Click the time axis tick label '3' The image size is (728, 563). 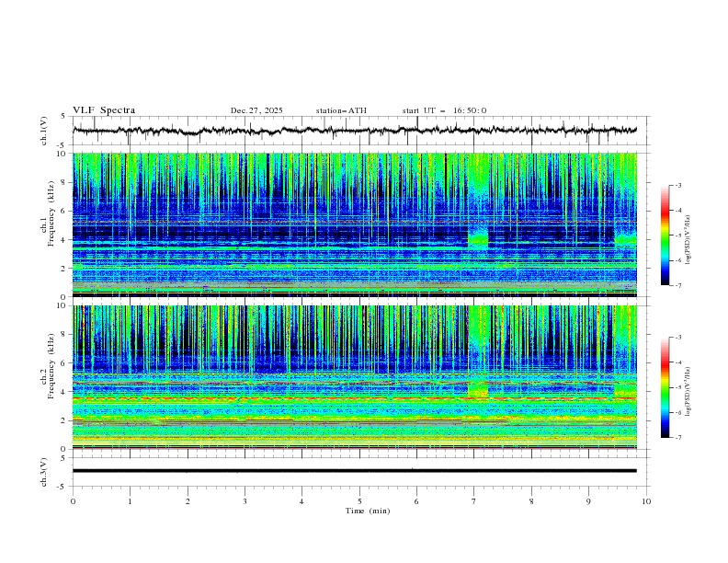245,501
